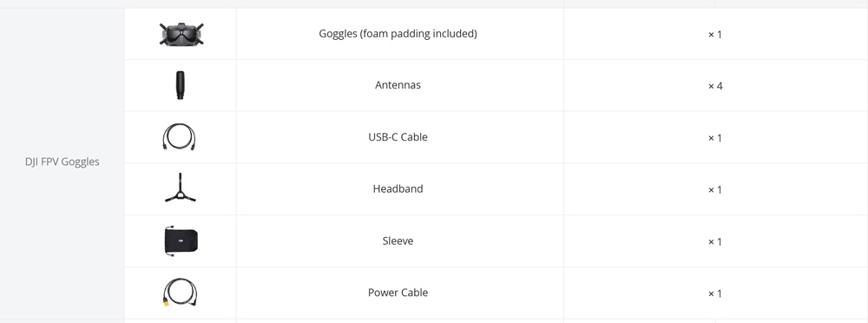Click the × 1 quantity in Goggles row

click(x=715, y=35)
